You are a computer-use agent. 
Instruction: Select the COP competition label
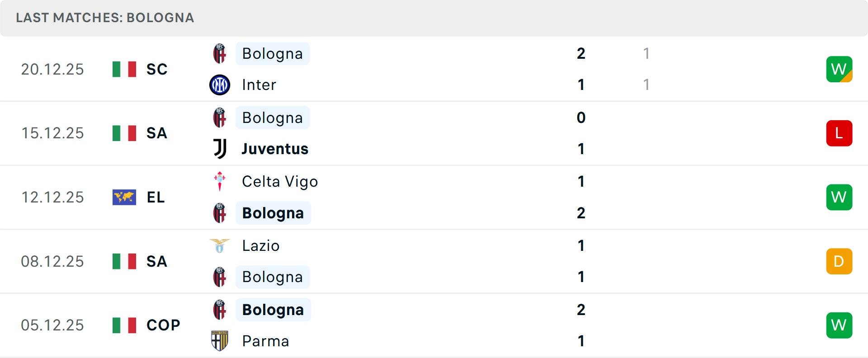tap(163, 325)
